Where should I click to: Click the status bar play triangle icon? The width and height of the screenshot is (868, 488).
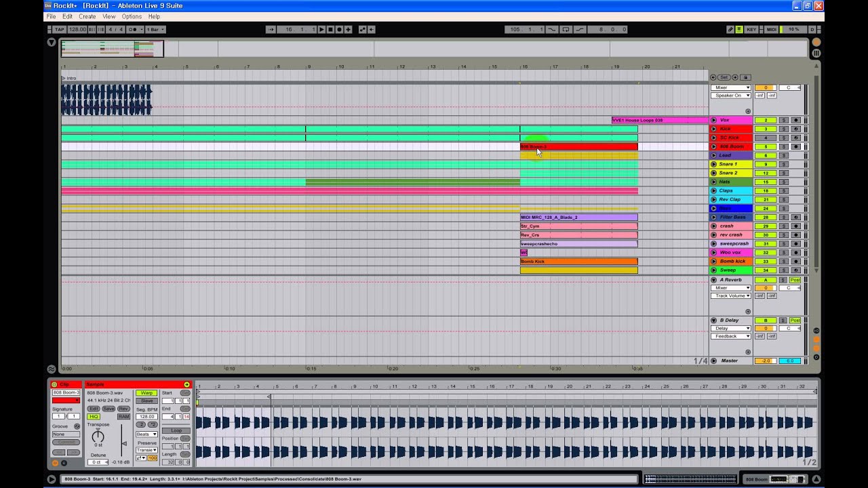pyautogui.click(x=52, y=479)
